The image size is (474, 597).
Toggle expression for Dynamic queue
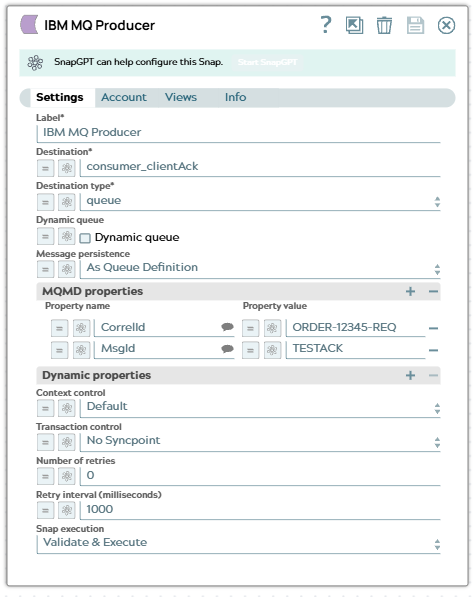[x=45, y=236]
